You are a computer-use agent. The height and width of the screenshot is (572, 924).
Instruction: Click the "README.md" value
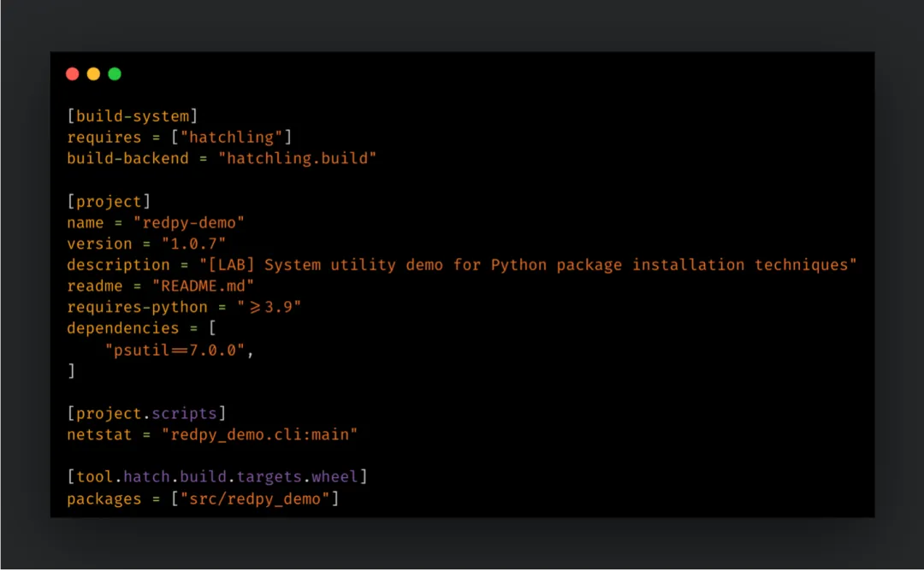tap(204, 286)
